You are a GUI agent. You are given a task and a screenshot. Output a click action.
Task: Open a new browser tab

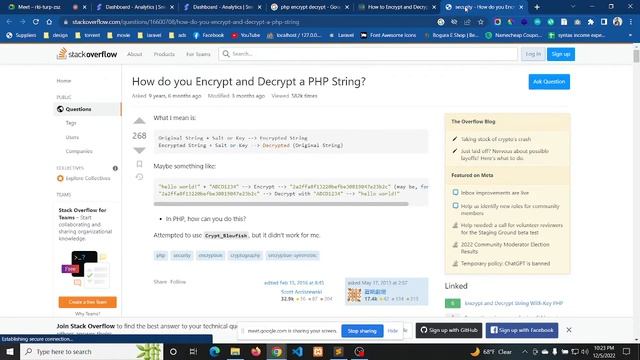pyautogui.click(x=537, y=7)
